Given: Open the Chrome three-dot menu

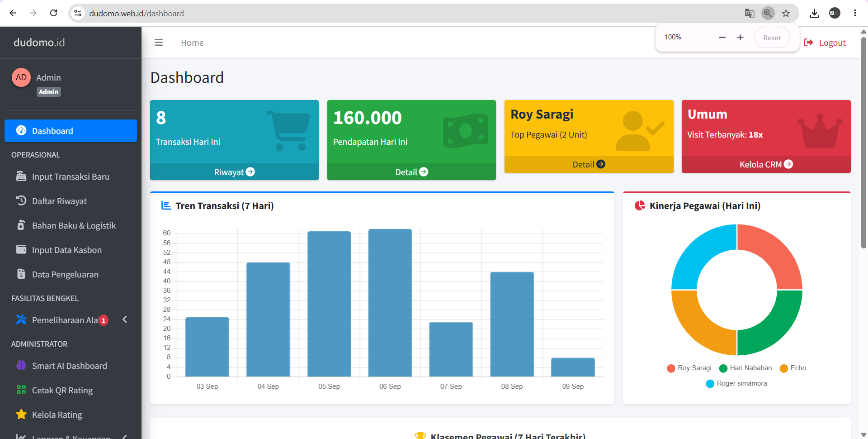Looking at the screenshot, I should pos(855,13).
